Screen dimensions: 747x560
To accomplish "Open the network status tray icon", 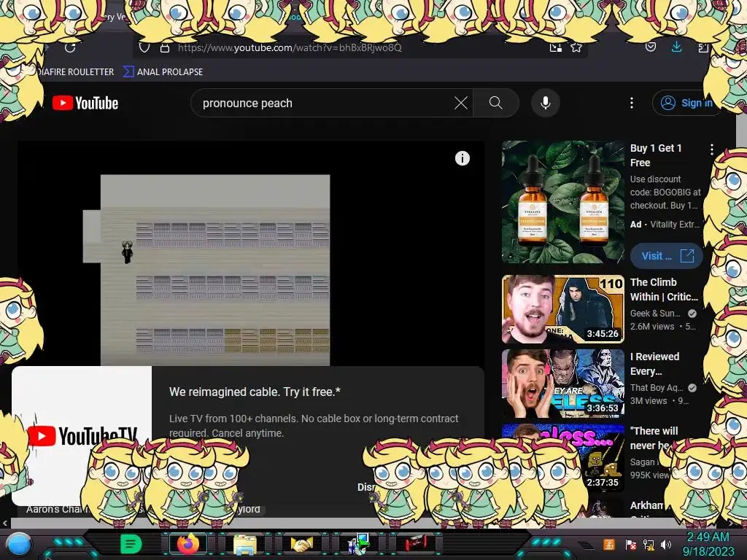I will [x=649, y=544].
